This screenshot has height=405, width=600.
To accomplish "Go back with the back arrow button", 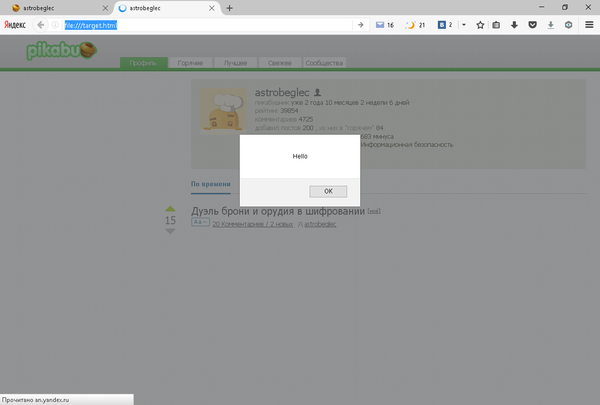I will pos(41,24).
